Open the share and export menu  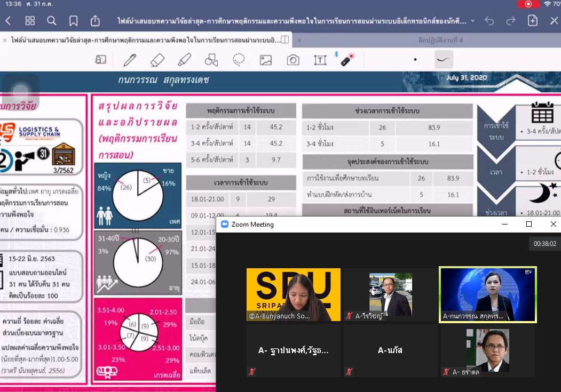[95, 21]
